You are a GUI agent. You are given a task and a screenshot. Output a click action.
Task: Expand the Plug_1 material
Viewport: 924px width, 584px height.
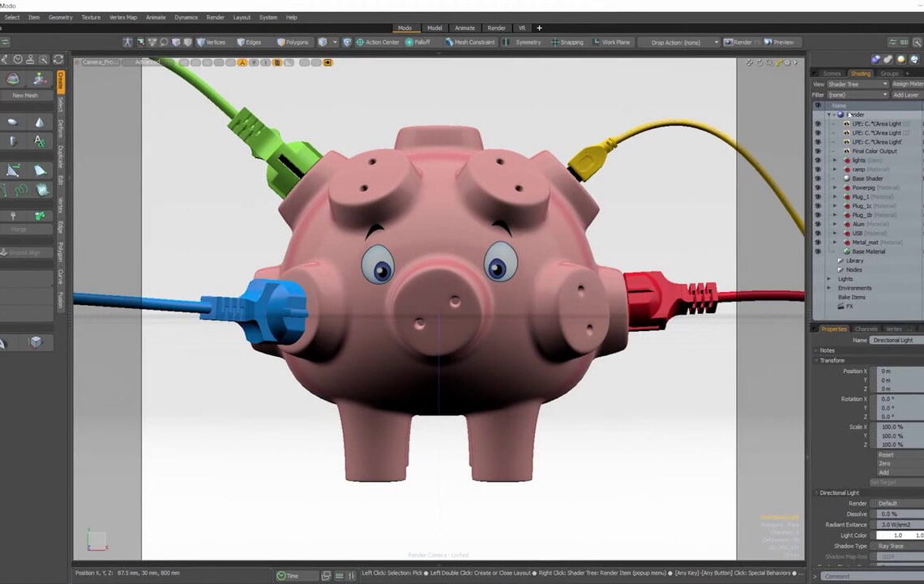pyautogui.click(x=834, y=198)
